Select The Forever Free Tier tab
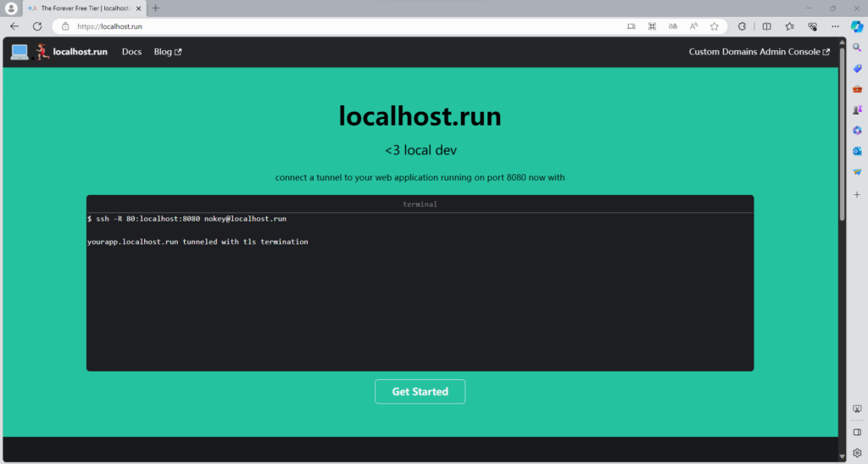Image resolution: width=868 pixels, height=464 pixels. point(85,8)
